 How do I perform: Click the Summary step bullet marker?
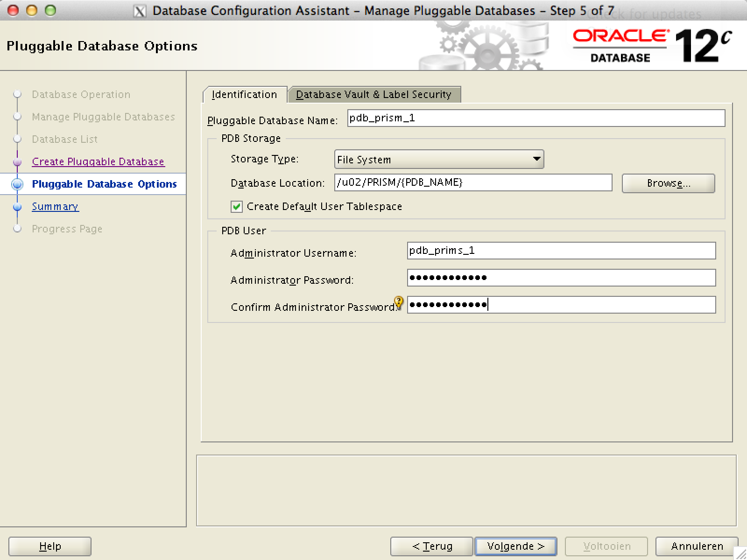pyautogui.click(x=17, y=206)
